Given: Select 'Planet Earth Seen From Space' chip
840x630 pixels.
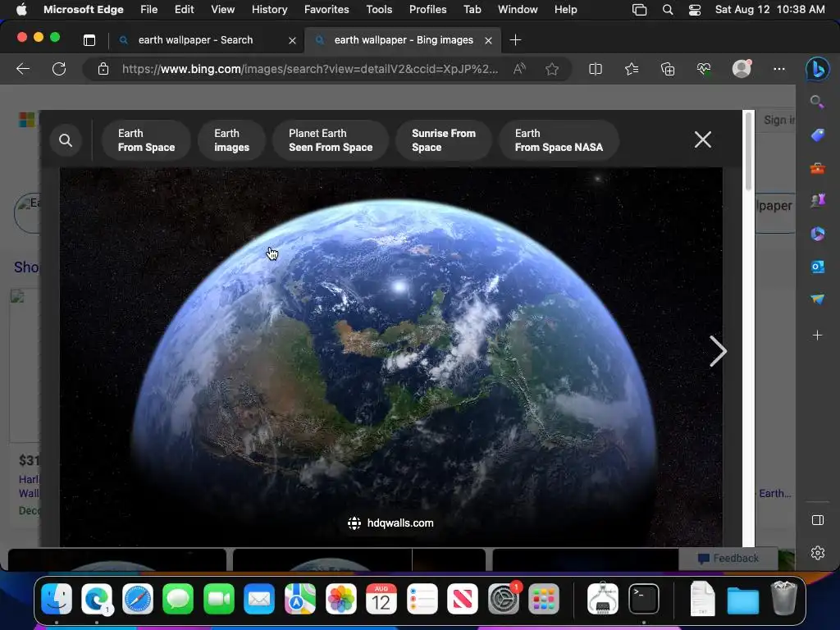Looking at the screenshot, I should [x=331, y=140].
